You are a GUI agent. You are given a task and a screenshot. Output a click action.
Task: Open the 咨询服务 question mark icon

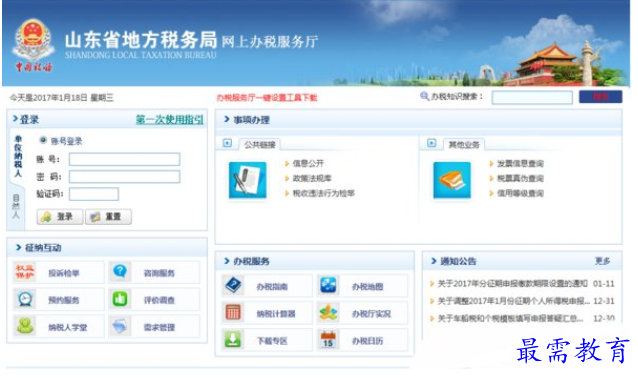tap(120, 271)
